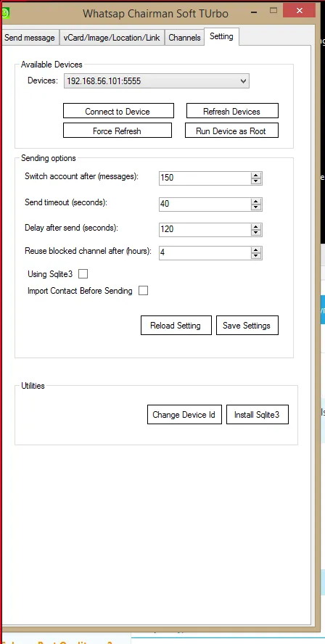Click the Send timeout seconds field
325x644 pixels.
pos(205,204)
